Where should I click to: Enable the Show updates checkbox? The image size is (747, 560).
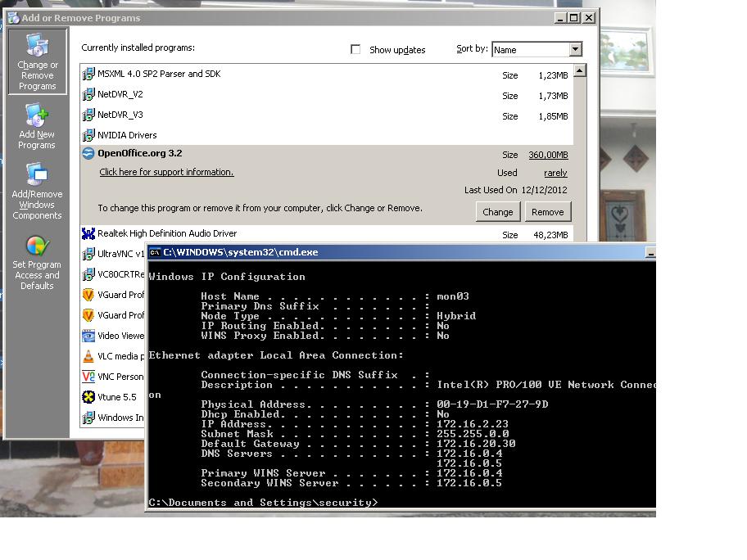[355, 49]
